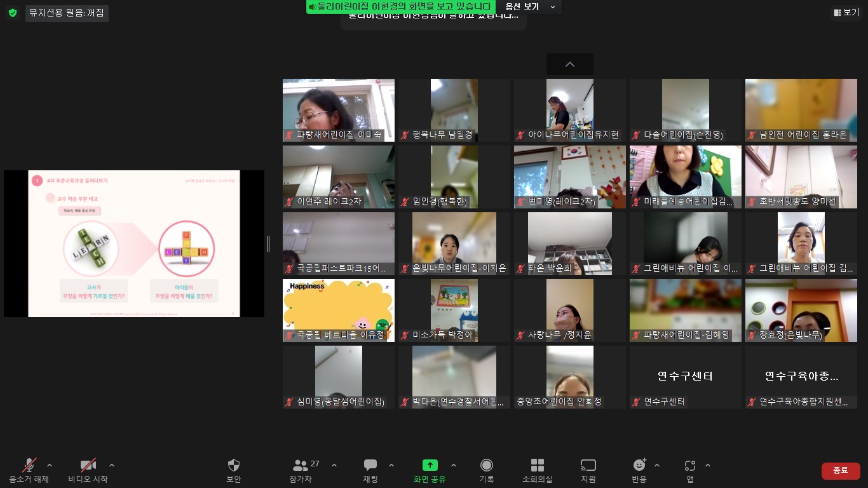Open video options arrow beside camera
Viewport: 868px width, 488px height.
(x=112, y=465)
